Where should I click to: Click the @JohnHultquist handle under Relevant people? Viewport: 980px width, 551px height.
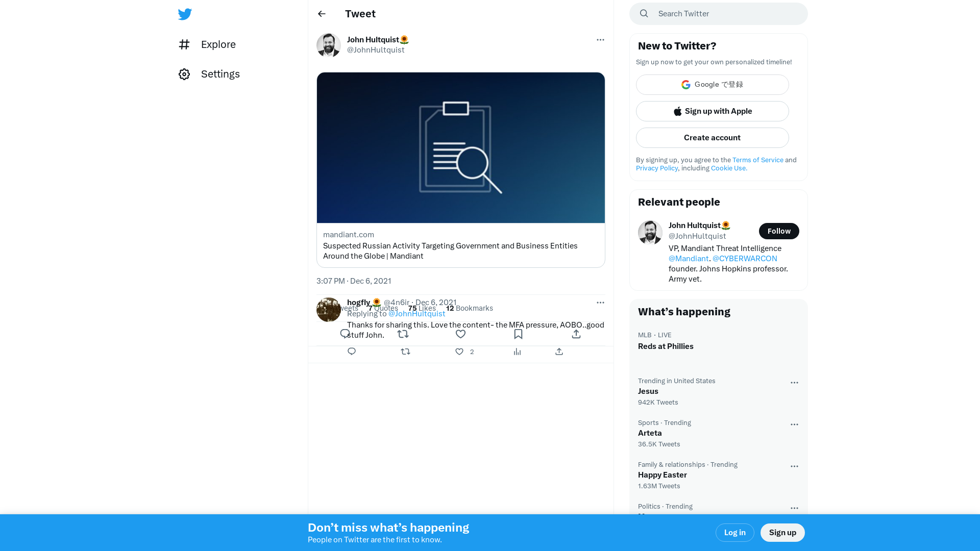click(697, 236)
